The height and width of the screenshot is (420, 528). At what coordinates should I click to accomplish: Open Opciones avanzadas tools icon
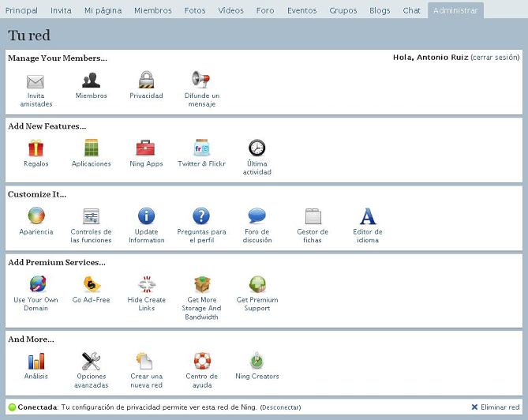91,362
